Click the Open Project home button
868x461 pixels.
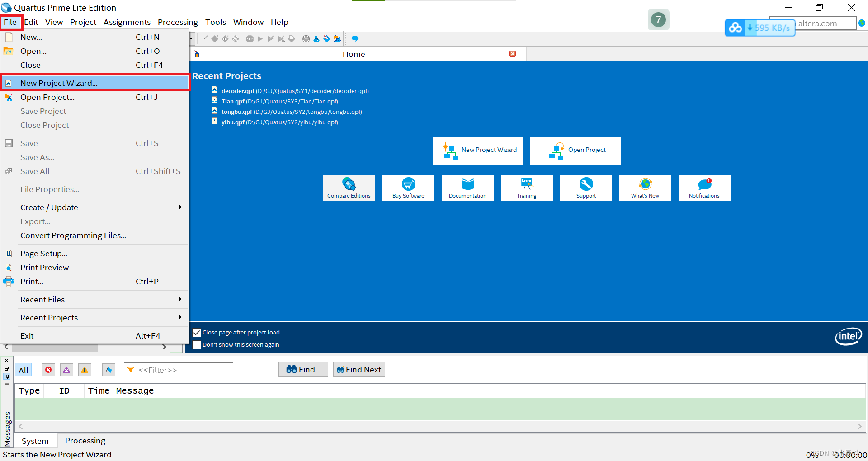pos(576,151)
